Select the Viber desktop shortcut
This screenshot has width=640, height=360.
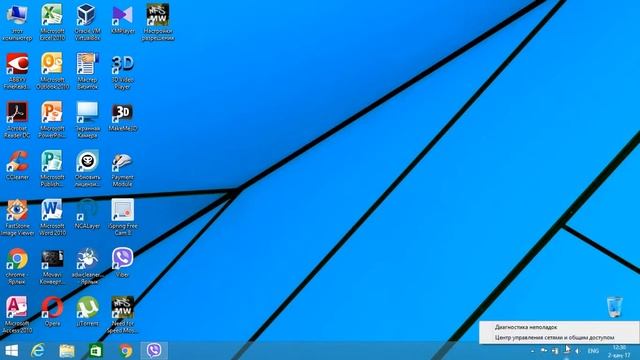(x=122, y=263)
